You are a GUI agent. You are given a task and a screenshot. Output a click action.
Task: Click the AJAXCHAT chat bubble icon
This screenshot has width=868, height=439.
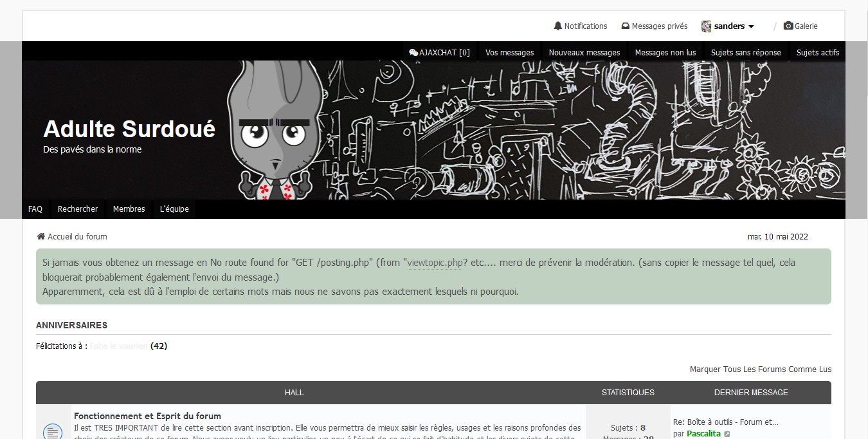pos(413,53)
